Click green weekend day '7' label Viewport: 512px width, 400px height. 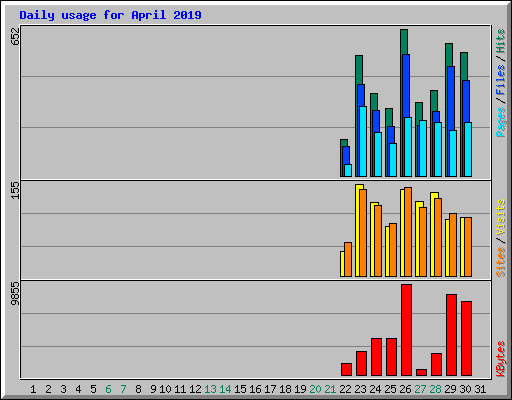click(x=123, y=389)
